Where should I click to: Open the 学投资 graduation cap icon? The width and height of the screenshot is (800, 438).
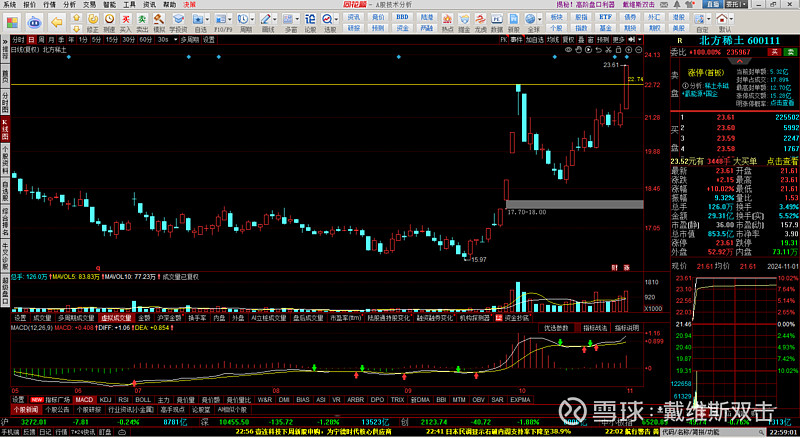point(178,22)
